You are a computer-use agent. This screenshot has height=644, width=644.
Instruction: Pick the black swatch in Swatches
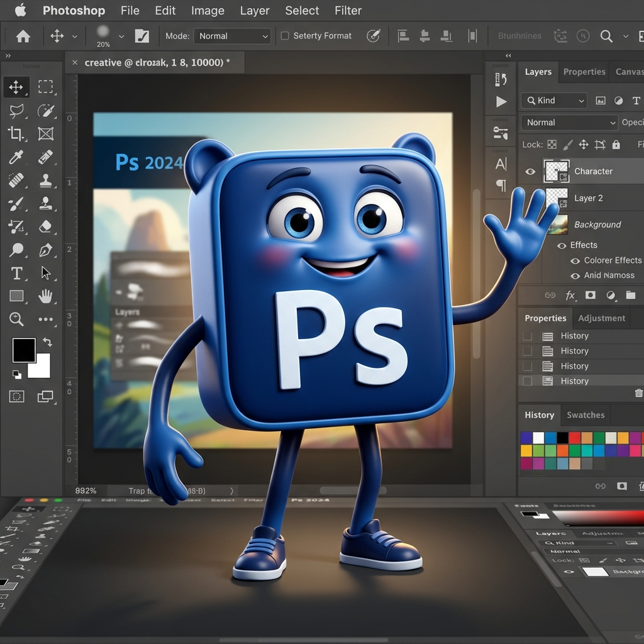563,438
